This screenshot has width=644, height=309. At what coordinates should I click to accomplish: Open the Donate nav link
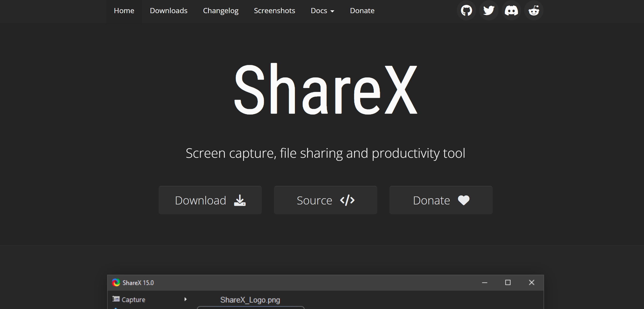[x=362, y=11]
